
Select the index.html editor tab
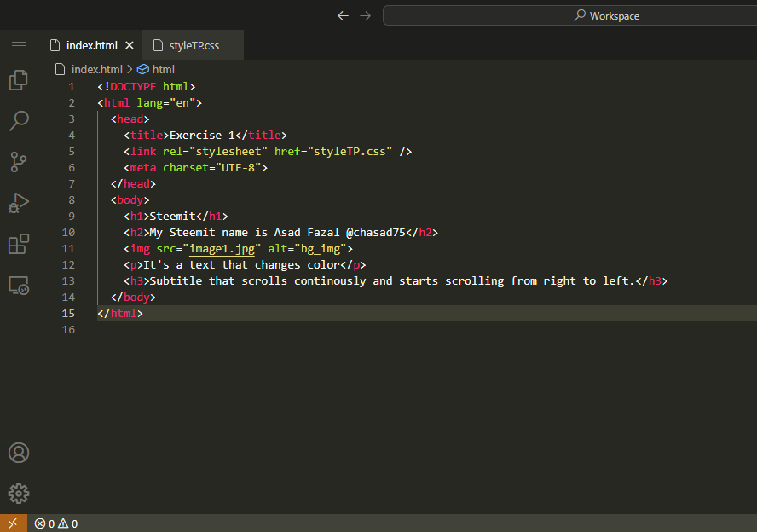click(x=91, y=45)
